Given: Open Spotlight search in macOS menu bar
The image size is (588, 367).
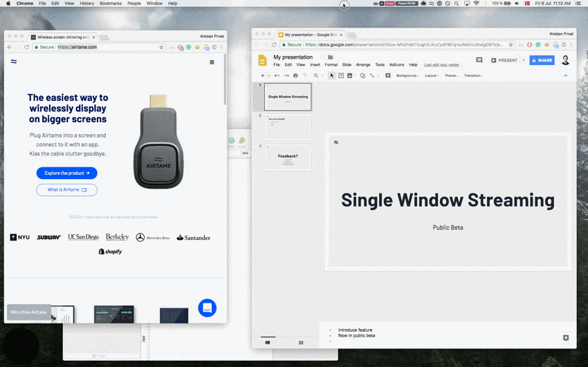Looking at the screenshot, I should point(457,3).
